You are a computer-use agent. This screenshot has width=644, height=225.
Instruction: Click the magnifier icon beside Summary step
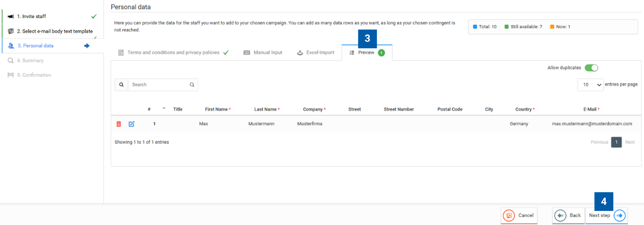11,60
